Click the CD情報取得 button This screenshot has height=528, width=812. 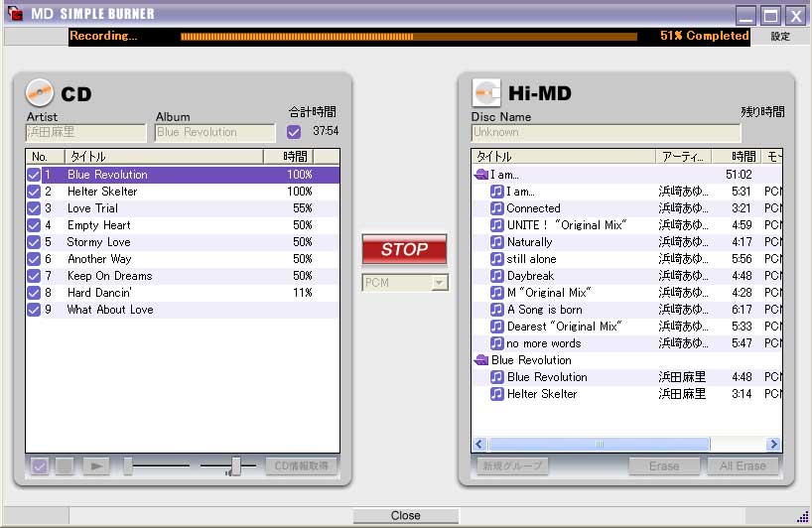click(301, 465)
